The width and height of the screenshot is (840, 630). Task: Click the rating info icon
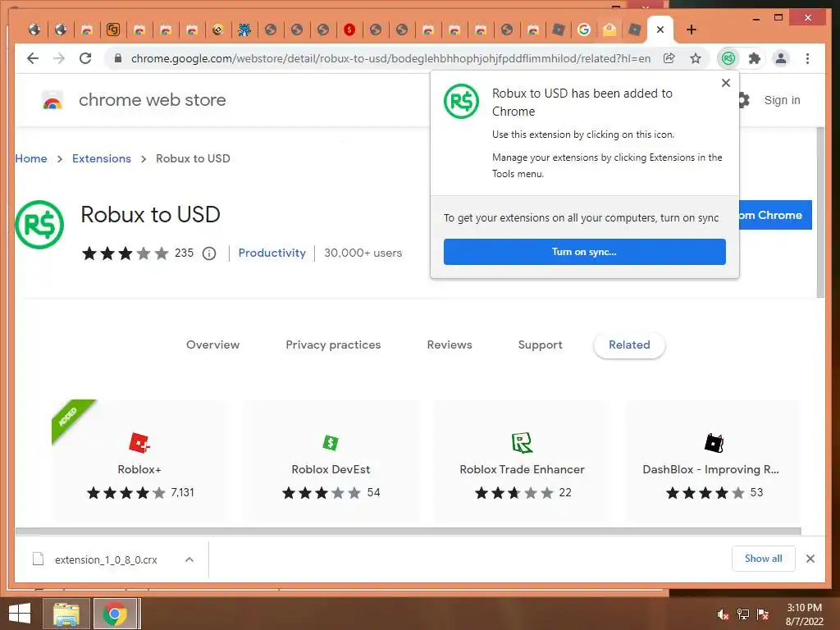point(209,253)
